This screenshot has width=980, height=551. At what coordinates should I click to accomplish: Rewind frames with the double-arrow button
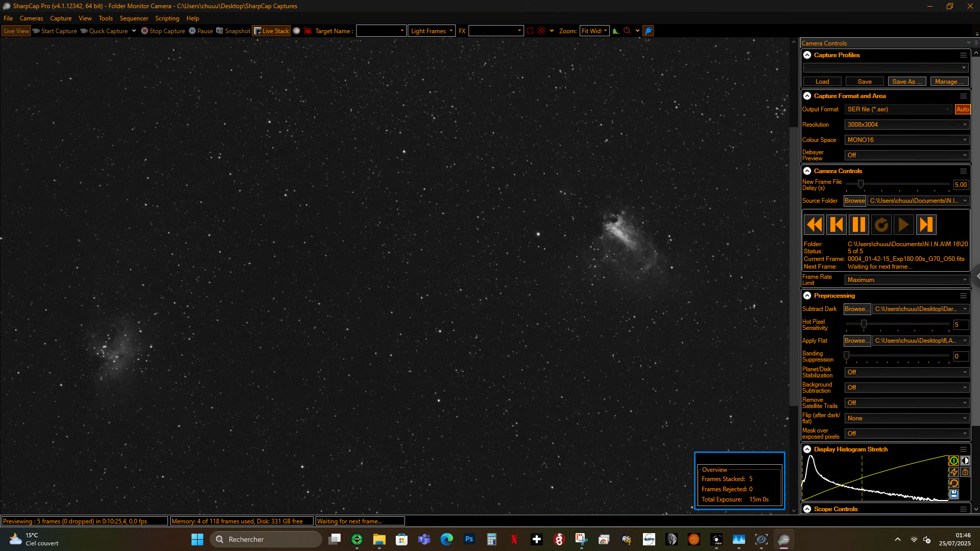pos(814,225)
